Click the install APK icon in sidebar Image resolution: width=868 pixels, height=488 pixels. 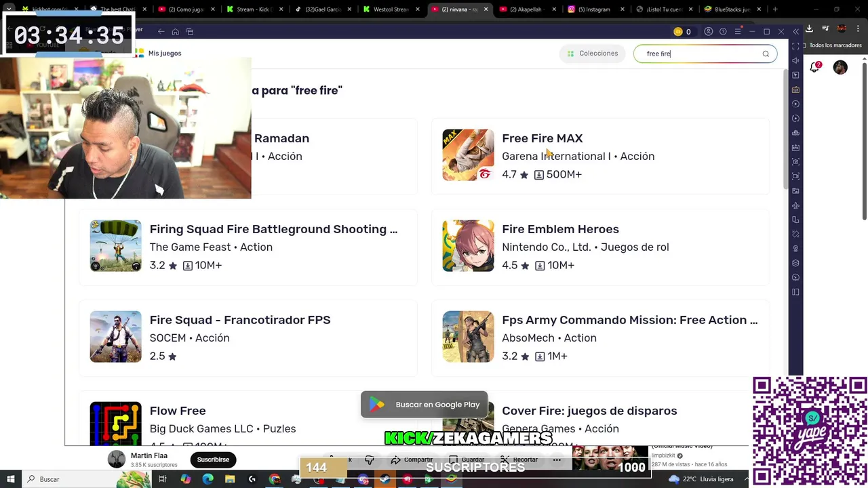coord(796,147)
